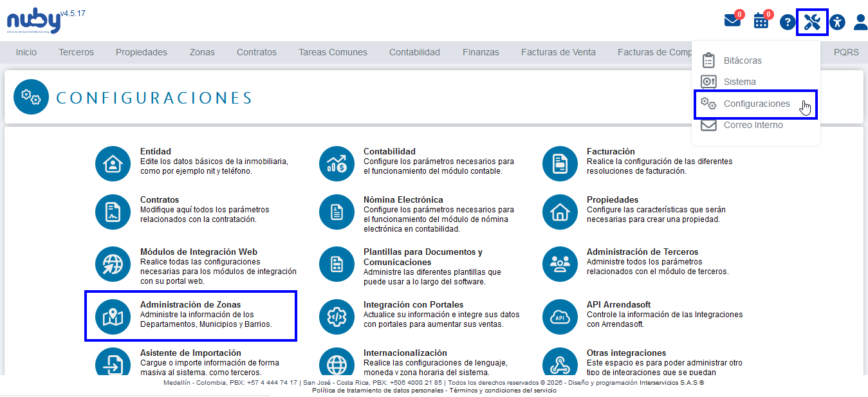Click the Facturación invoice icon
This screenshot has width=868, height=397.
pyautogui.click(x=560, y=163)
